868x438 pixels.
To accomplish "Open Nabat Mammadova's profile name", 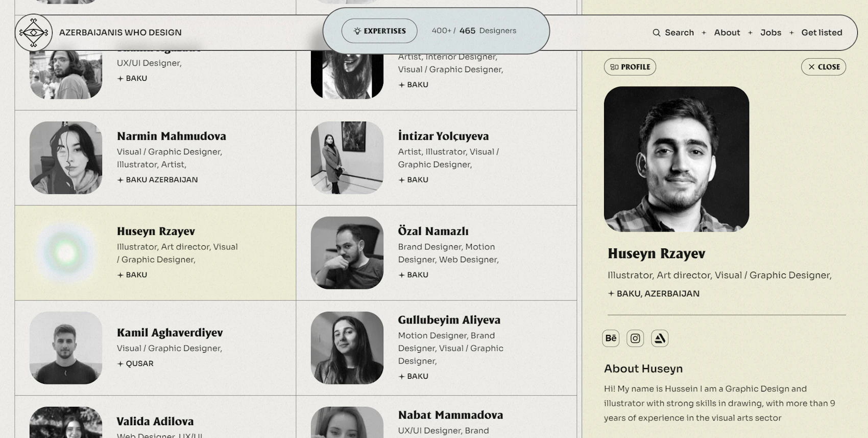I will click(450, 415).
